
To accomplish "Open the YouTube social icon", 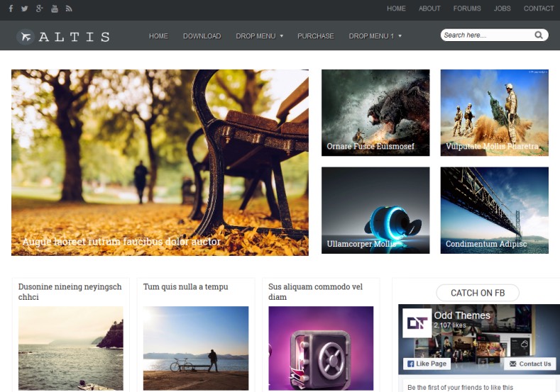I will pos(54,9).
